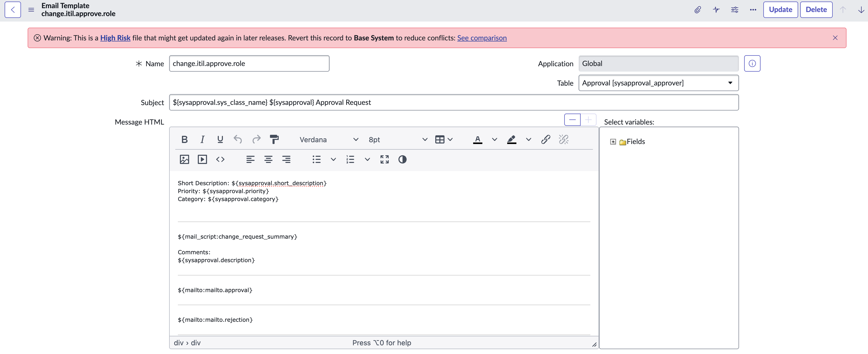
Task: Click the Priority line in message body
Action: point(223,191)
